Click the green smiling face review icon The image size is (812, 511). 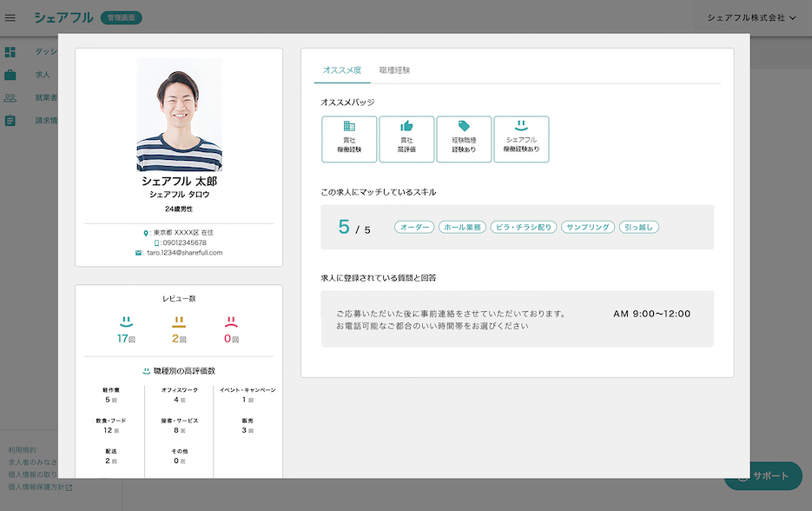(126, 322)
